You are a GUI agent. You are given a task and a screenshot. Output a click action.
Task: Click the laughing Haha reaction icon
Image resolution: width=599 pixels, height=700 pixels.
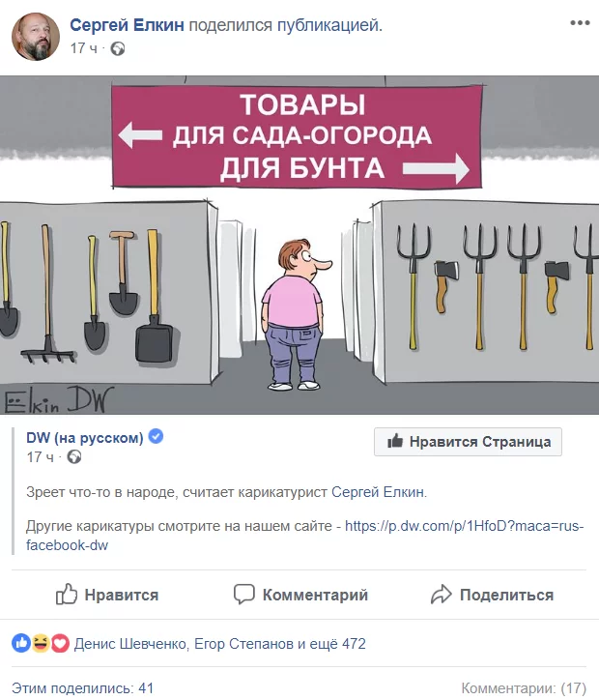tap(41, 643)
